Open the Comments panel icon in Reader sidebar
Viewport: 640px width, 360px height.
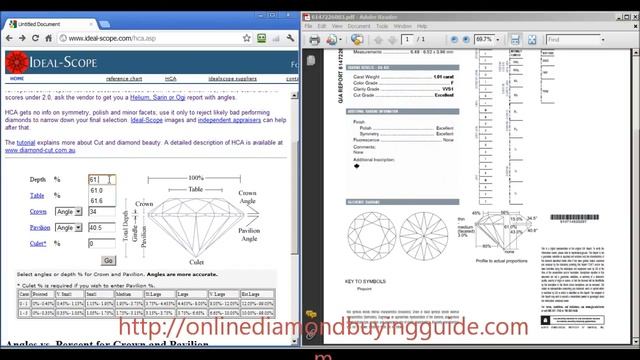coord(311,314)
